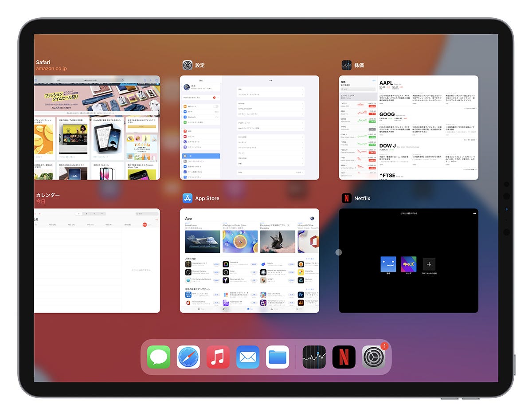532x416 pixels.
Task: Open the Pro Camera by Moment app icon
Action: click(188, 280)
